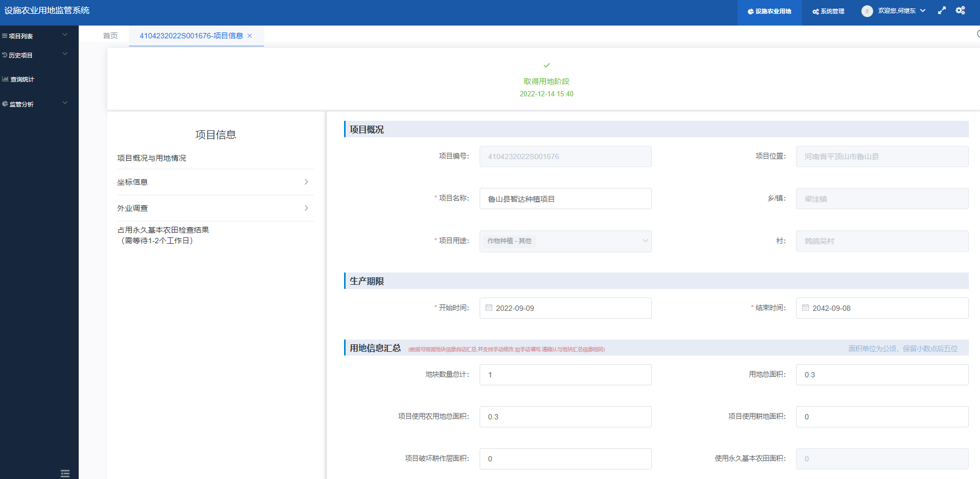The height and width of the screenshot is (479, 980).
Task: Click the 项目编号 field
Action: pos(565,156)
